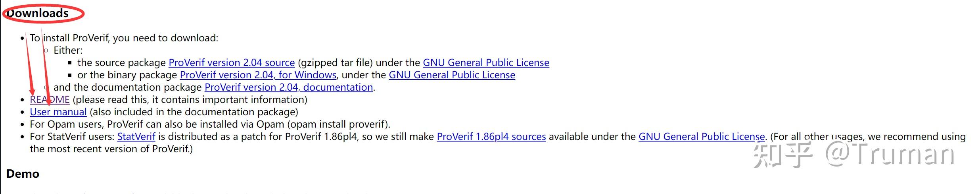Viewport: 980px width, 194px height.
Task: Open GNU General Public License after source package
Action: (486, 62)
